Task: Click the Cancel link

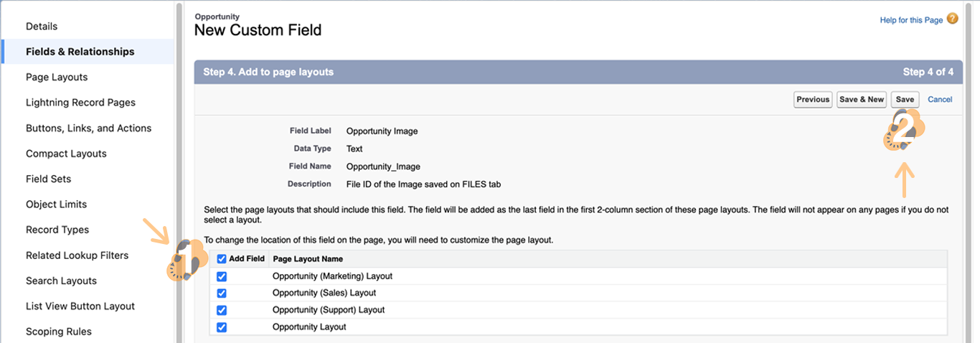Action: click(x=940, y=100)
